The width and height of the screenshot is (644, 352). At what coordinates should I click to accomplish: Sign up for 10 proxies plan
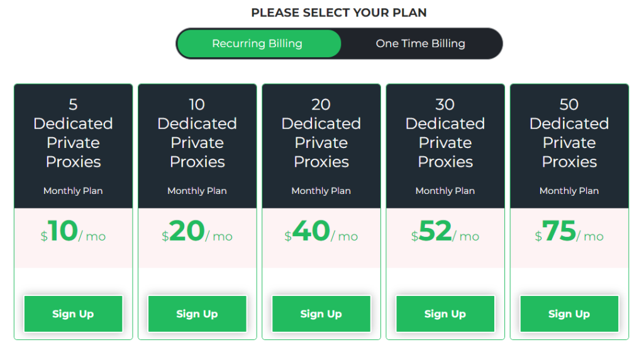197,314
